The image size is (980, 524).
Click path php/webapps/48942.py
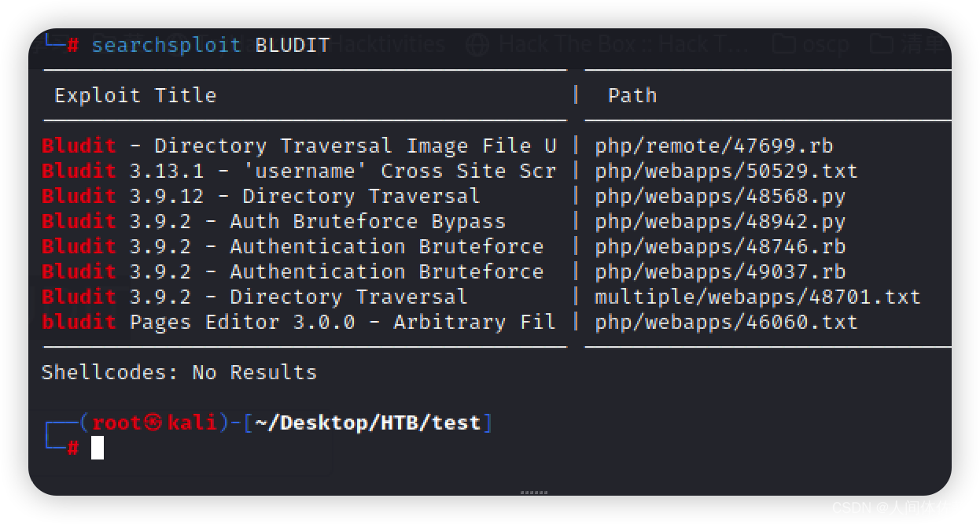click(x=720, y=221)
